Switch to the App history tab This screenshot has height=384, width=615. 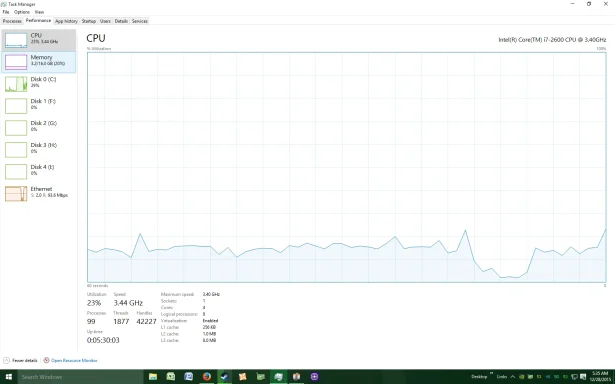[x=66, y=21]
